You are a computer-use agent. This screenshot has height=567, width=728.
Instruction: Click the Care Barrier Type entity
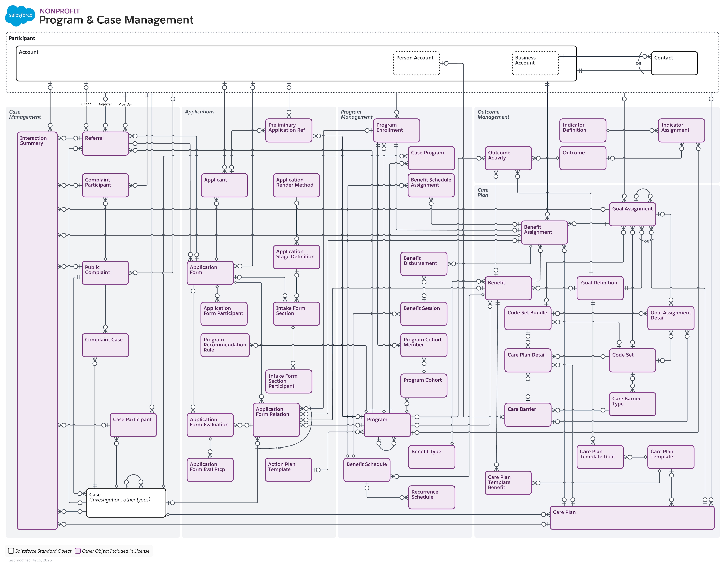click(x=633, y=404)
